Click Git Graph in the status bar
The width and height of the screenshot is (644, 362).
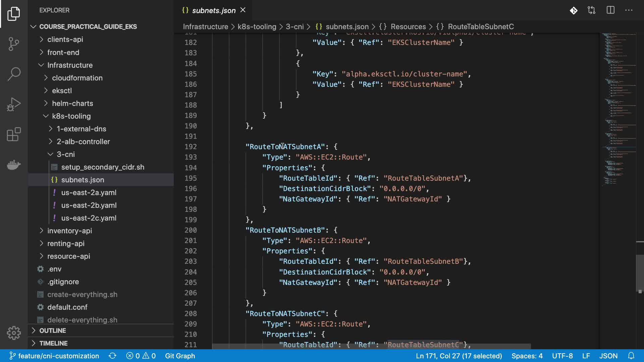(x=180, y=356)
